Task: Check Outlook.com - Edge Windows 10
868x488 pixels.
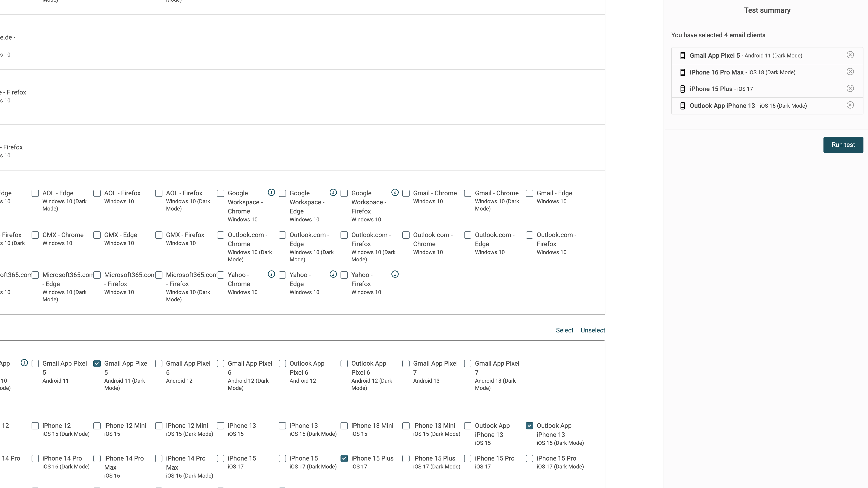Action: click(468, 235)
